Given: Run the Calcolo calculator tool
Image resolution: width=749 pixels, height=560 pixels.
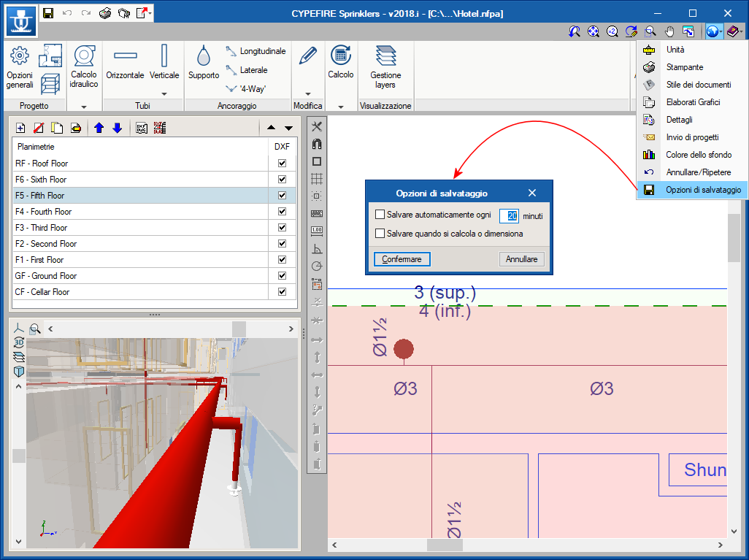Looking at the screenshot, I should pyautogui.click(x=341, y=62).
